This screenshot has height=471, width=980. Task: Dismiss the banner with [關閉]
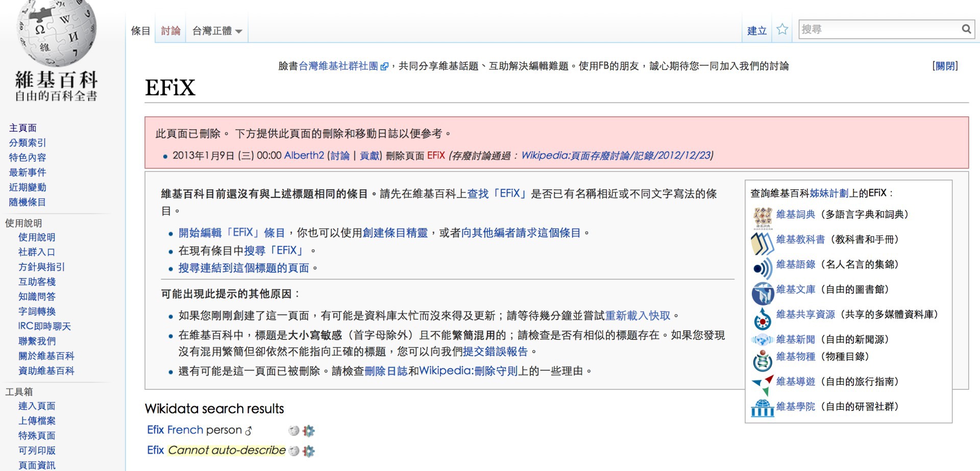coord(945,66)
